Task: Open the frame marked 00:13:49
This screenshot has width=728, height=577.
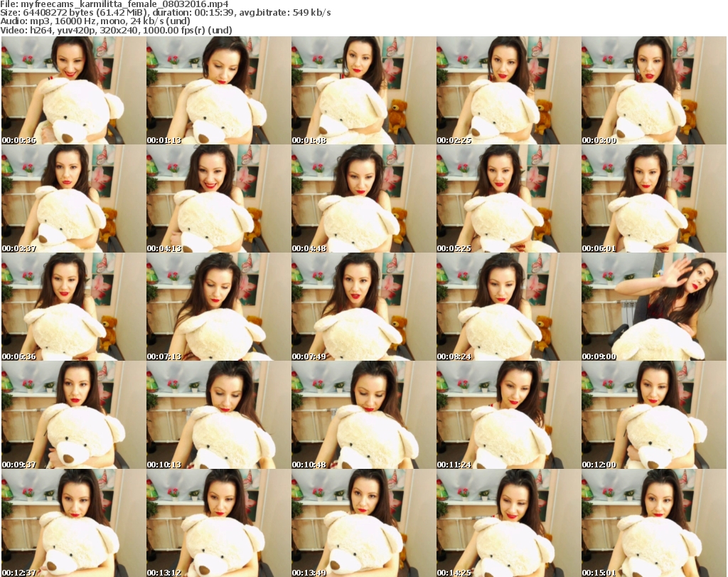Action: pos(363,523)
